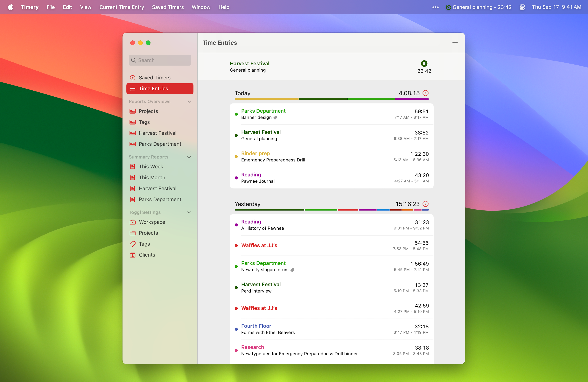
Task: Click the Time Entries window title
Action: 220,43
